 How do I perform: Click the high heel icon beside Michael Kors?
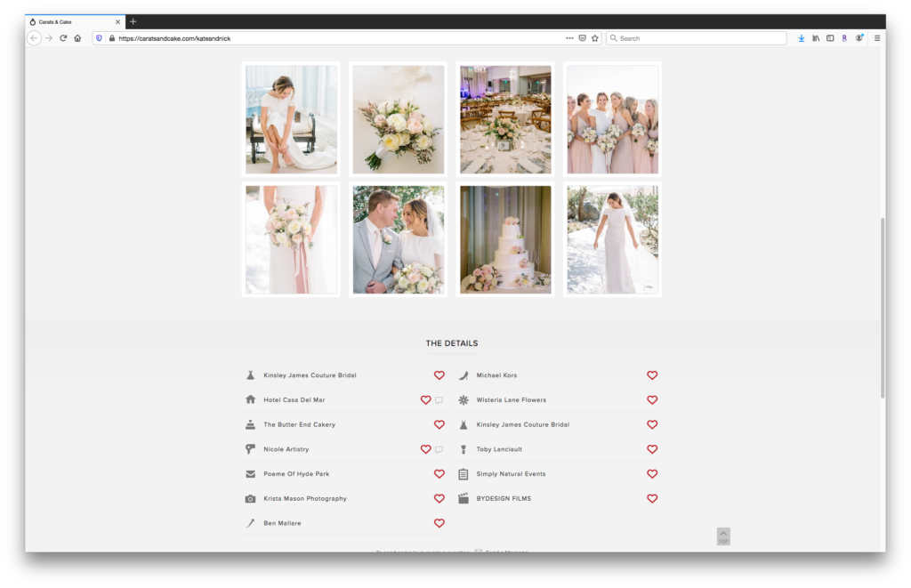pos(464,375)
